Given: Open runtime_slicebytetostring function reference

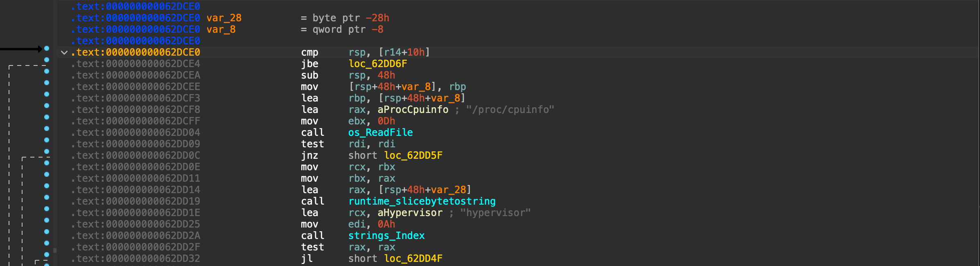Looking at the screenshot, I should (x=422, y=201).
